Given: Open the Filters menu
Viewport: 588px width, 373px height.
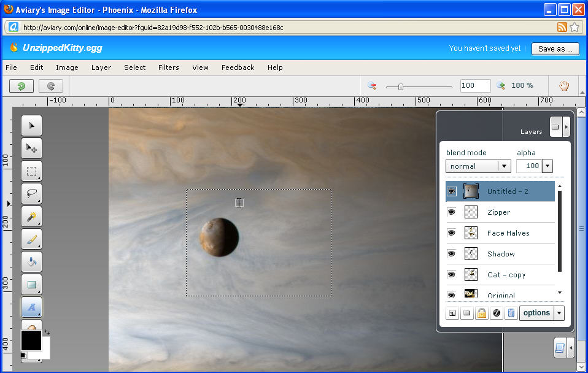Looking at the screenshot, I should (x=168, y=67).
